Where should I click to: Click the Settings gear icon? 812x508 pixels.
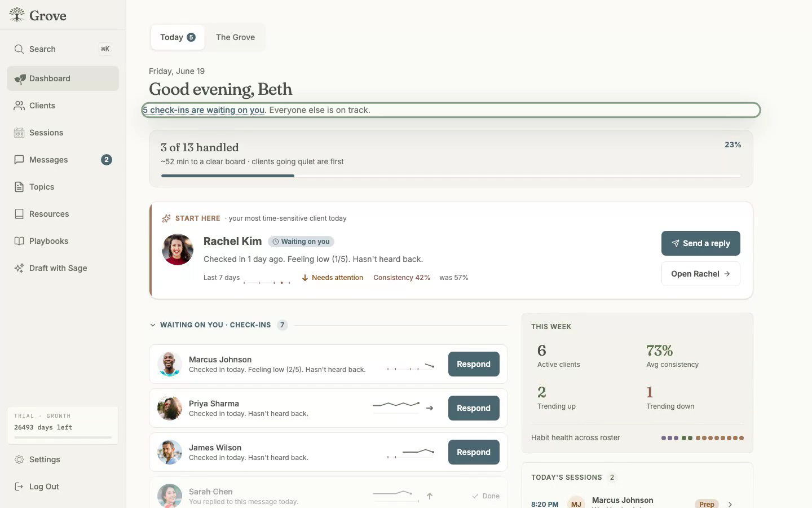click(19, 459)
